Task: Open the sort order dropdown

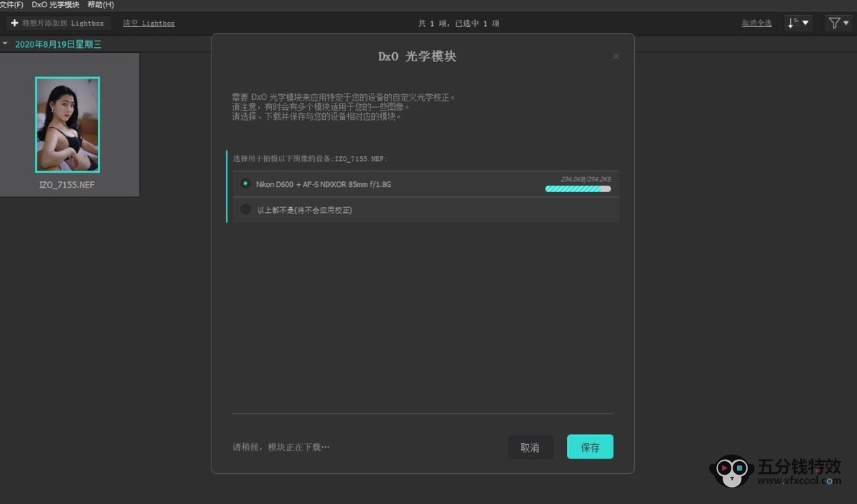Action: (798, 23)
